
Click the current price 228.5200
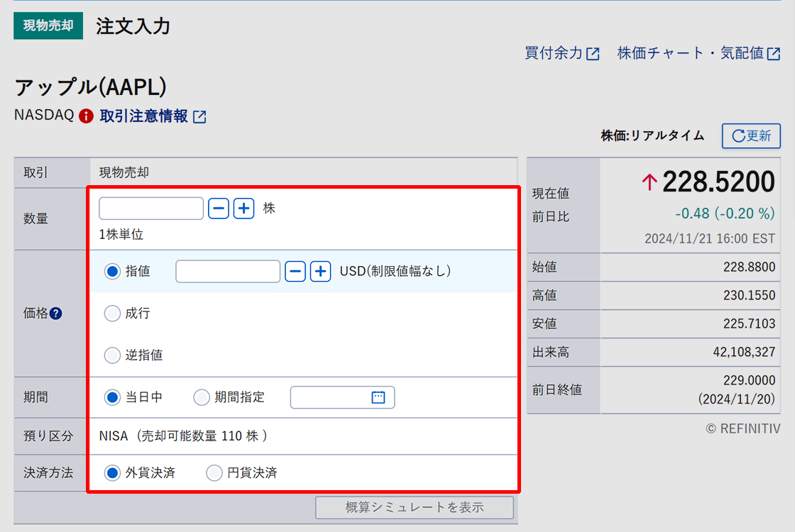[718, 182]
